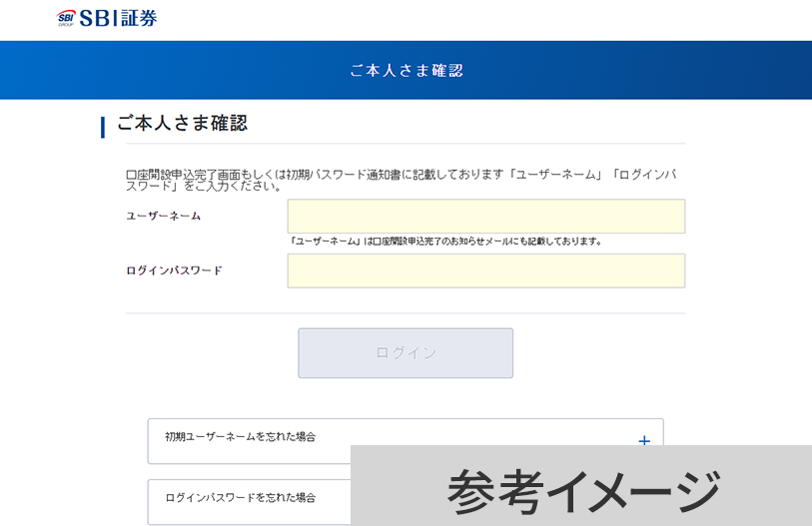812x526 pixels.
Task: Click the plus icon on 初期ユーザーネーム row
Action: tap(644, 440)
